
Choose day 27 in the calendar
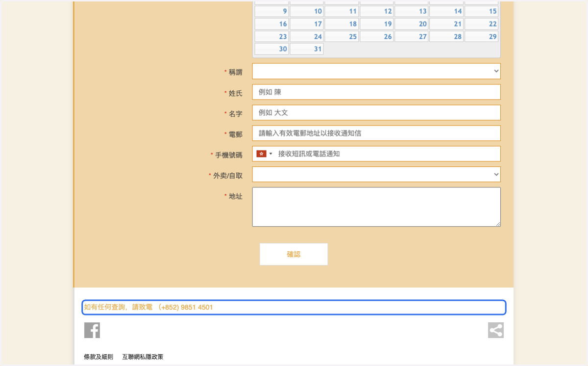[411, 37]
